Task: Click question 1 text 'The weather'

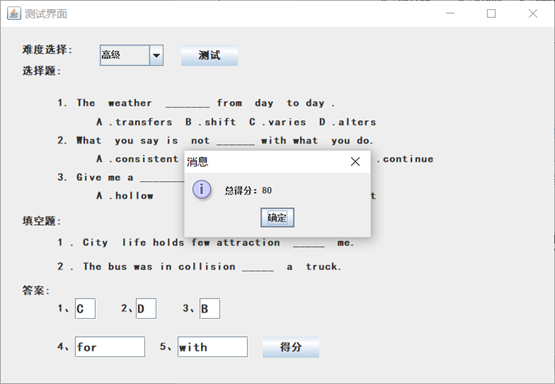Action: tap(114, 103)
